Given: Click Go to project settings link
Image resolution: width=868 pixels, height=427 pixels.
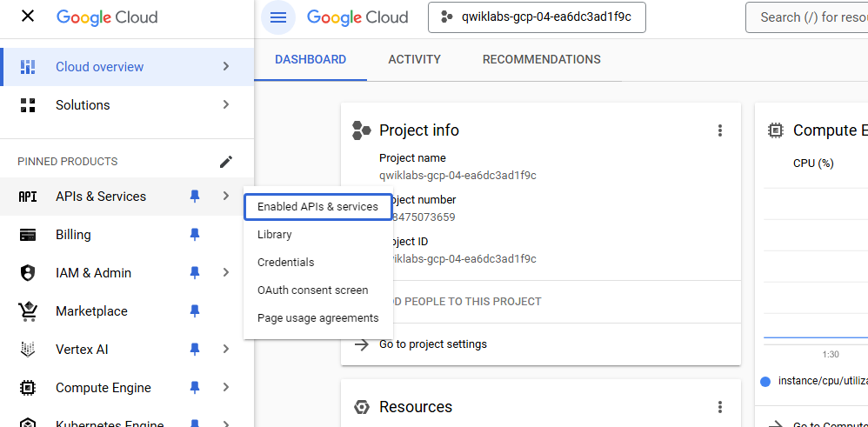Looking at the screenshot, I should pyautogui.click(x=433, y=344).
